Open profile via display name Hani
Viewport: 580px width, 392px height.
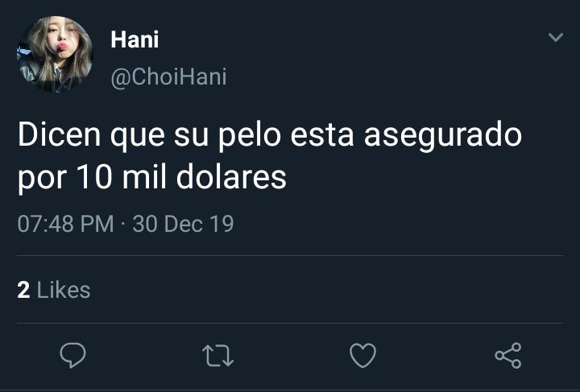[x=135, y=39]
